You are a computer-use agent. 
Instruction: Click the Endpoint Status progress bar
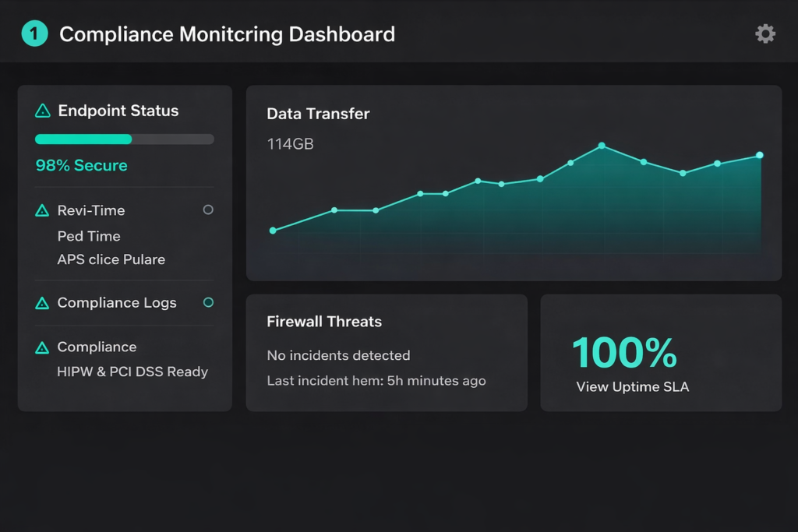click(124, 139)
